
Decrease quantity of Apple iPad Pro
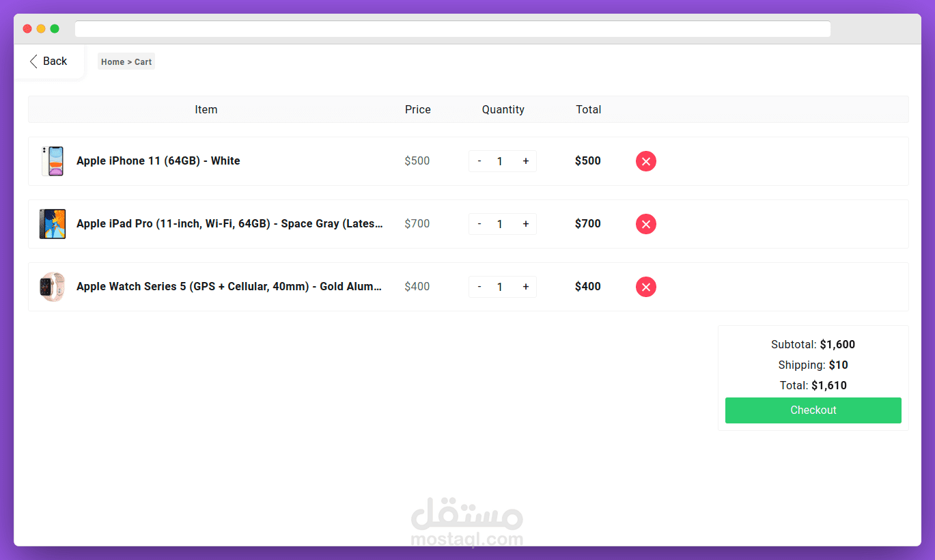point(479,224)
